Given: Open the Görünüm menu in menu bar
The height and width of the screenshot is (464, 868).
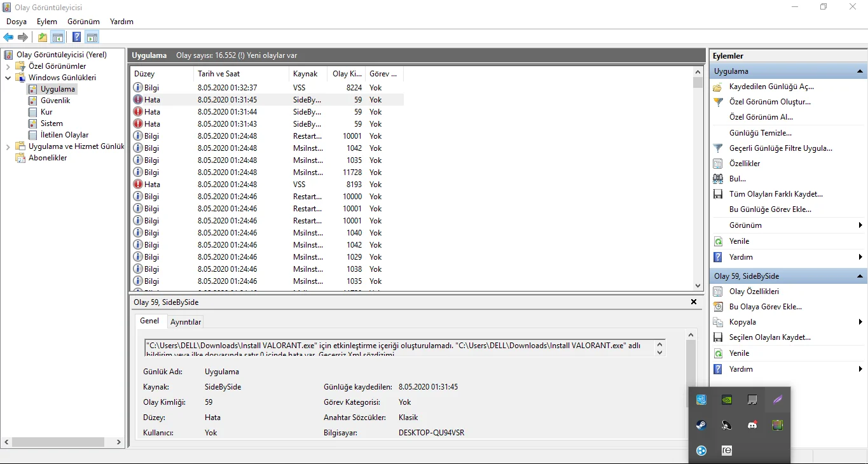Looking at the screenshot, I should click(x=83, y=22).
